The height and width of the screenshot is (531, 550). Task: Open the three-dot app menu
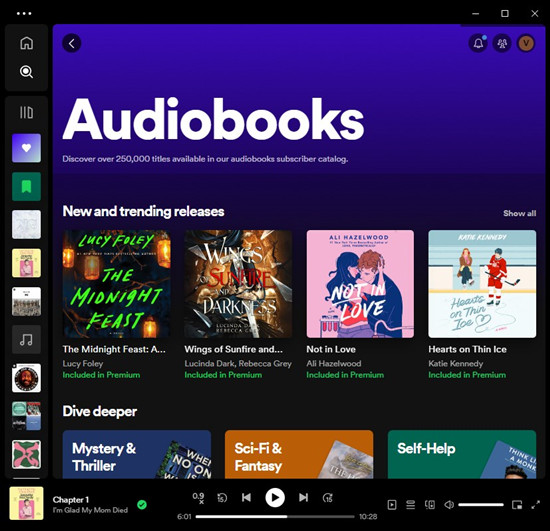click(24, 14)
